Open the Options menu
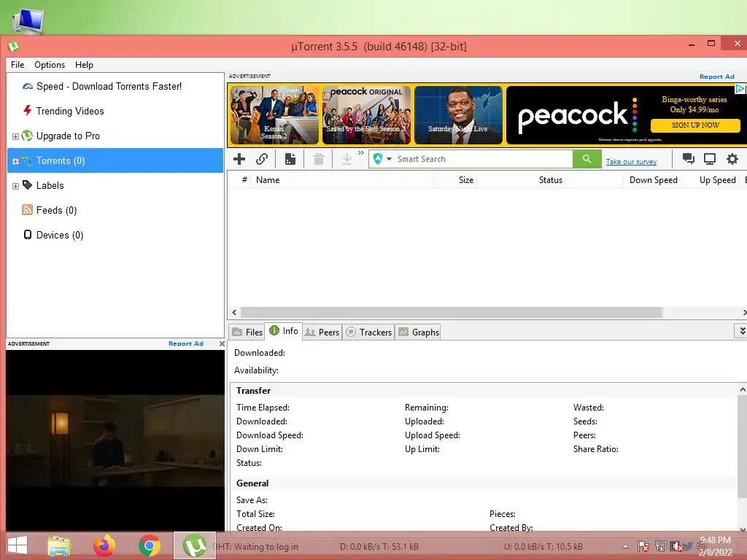This screenshot has width=747, height=560. [50, 65]
